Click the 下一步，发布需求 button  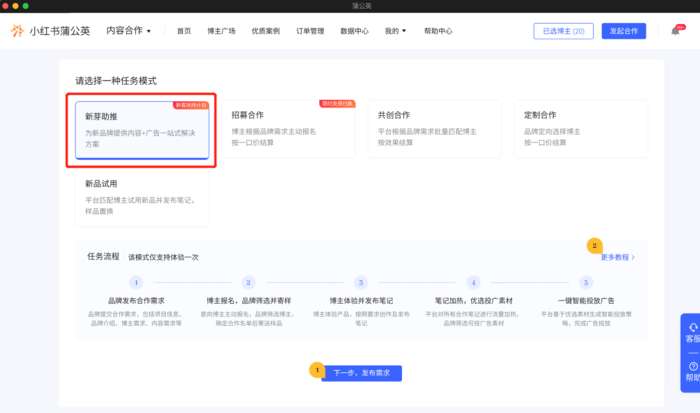[361, 373]
